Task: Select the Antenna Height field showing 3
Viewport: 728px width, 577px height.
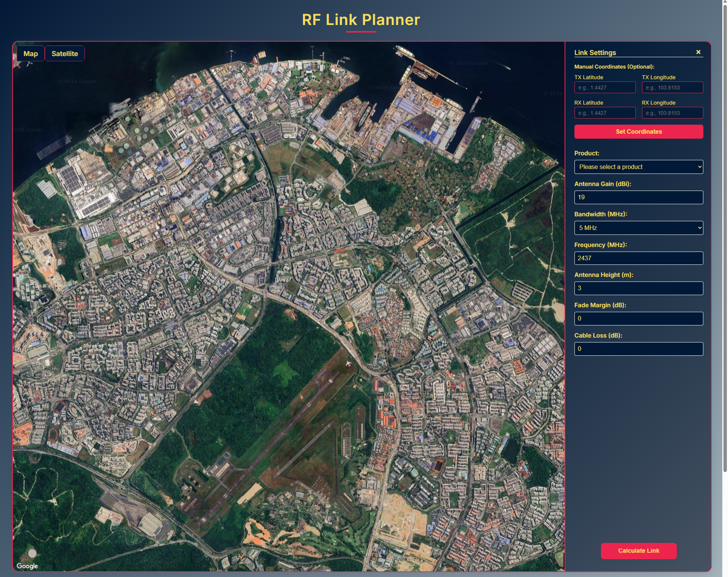Action: (639, 288)
